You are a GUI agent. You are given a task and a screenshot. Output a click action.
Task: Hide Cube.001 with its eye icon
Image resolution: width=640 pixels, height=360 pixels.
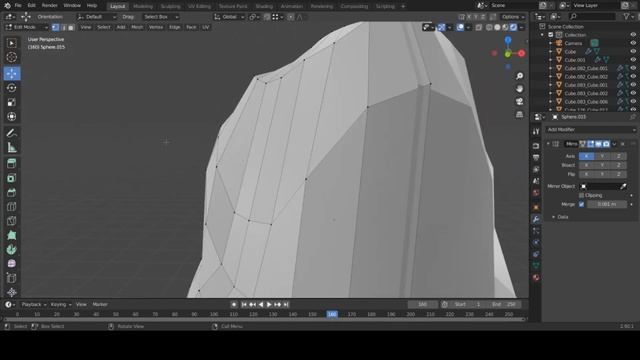[x=633, y=60]
